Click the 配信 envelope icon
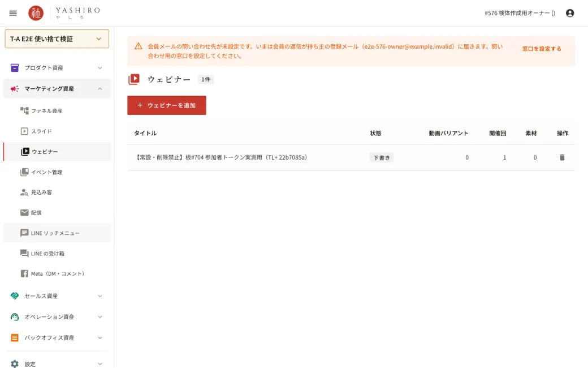This screenshot has height=368, width=588. [24, 212]
